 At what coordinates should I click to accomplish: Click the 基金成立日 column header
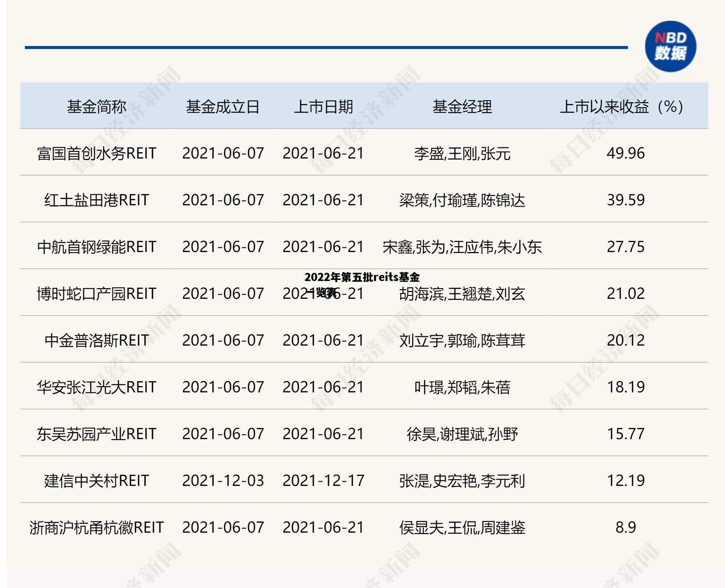[223, 107]
